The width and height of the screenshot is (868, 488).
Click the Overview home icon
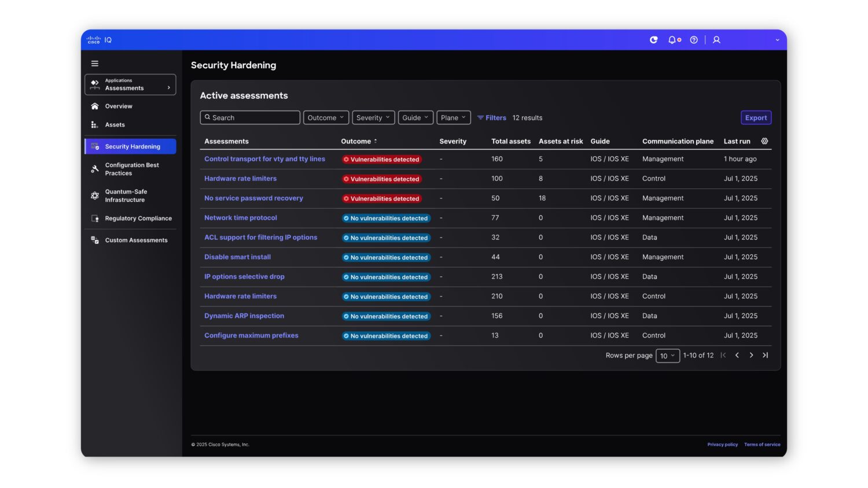pyautogui.click(x=95, y=106)
